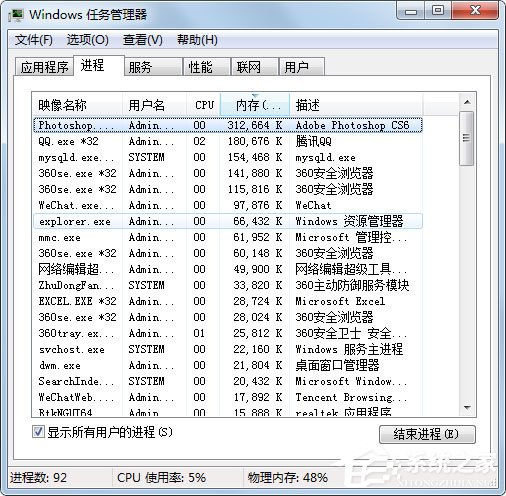
Task: Switch to the 性能 tab
Action: [207, 67]
